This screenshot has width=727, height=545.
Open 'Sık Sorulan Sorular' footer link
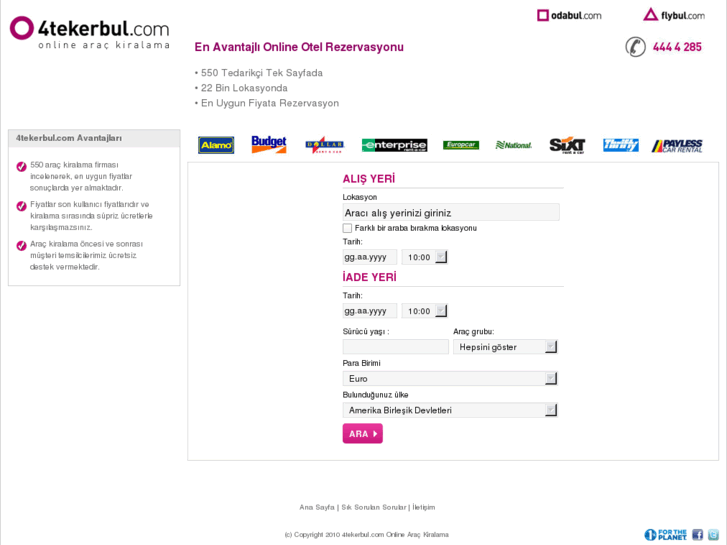coord(373,507)
